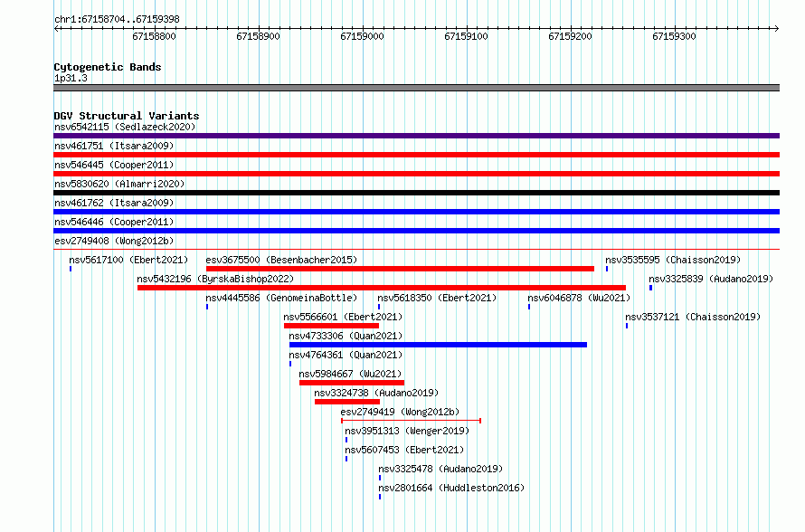Open nsv5617100 (Ebert2021) label
Screen dimensions: 805x532
point(128,260)
